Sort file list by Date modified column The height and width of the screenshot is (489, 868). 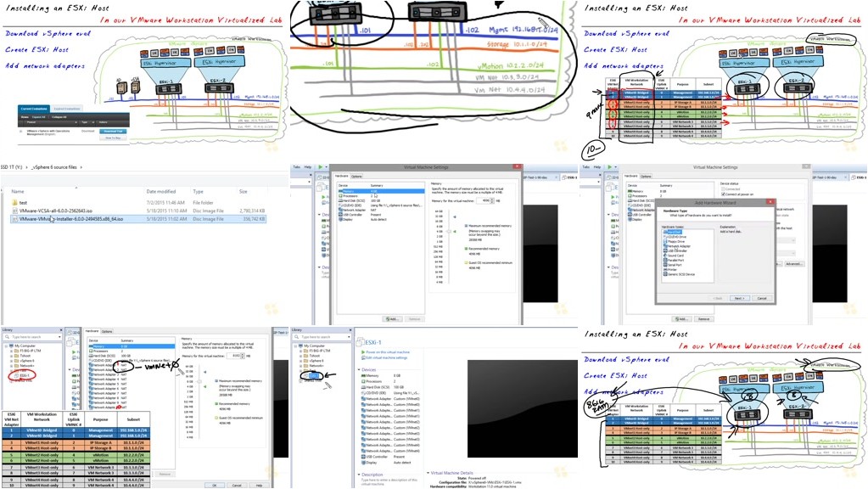tap(161, 192)
